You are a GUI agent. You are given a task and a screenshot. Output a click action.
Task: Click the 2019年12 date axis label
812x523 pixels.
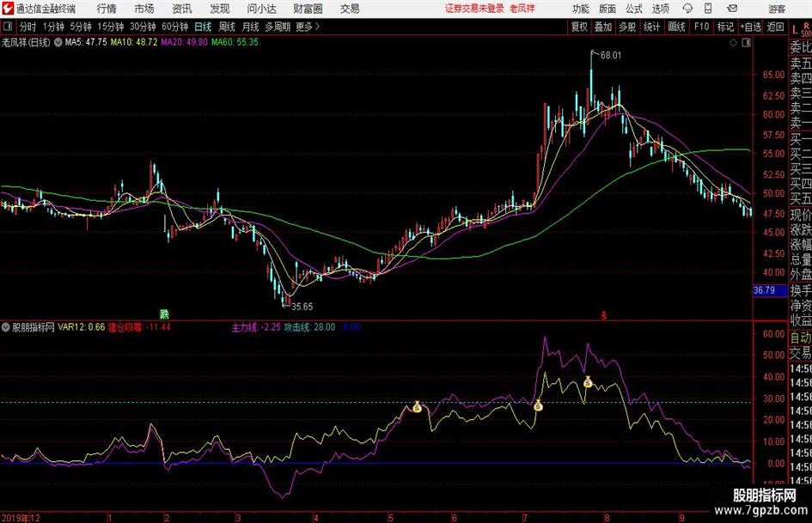coord(21,518)
